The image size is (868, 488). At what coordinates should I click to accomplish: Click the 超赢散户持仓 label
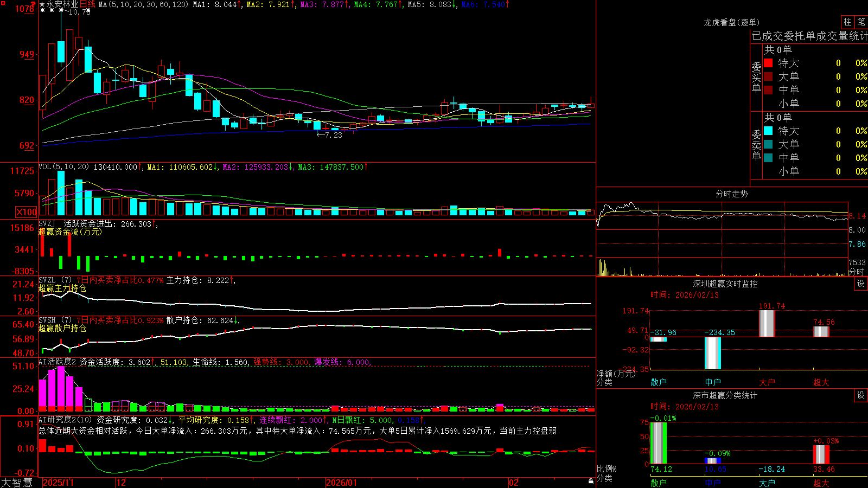tap(62, 328)
